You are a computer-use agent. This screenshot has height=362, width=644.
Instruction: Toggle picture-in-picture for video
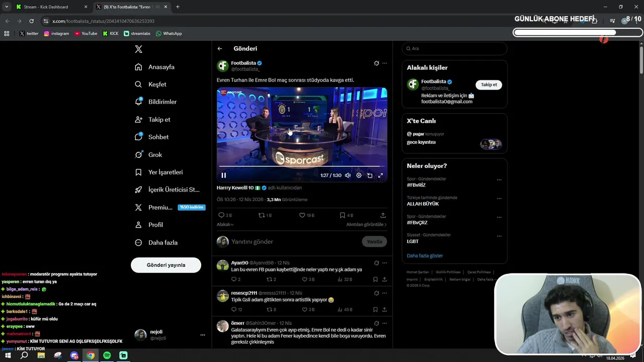370,175
